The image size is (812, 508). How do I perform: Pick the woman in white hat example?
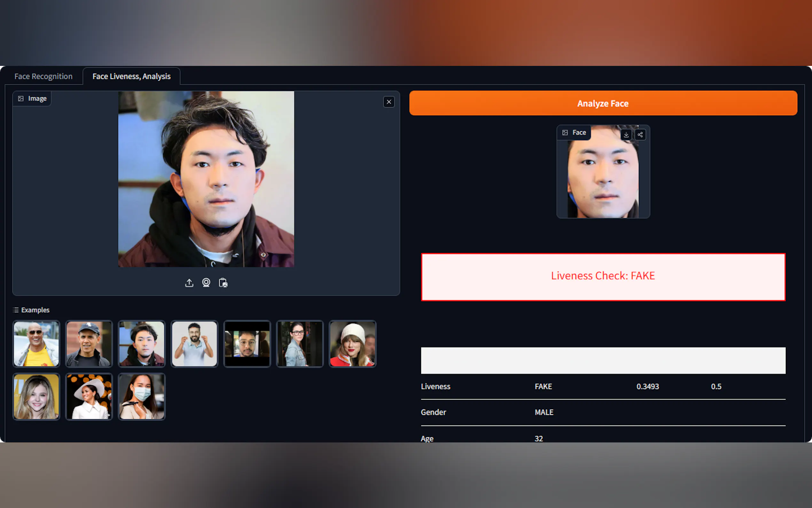tap(89, 396)
